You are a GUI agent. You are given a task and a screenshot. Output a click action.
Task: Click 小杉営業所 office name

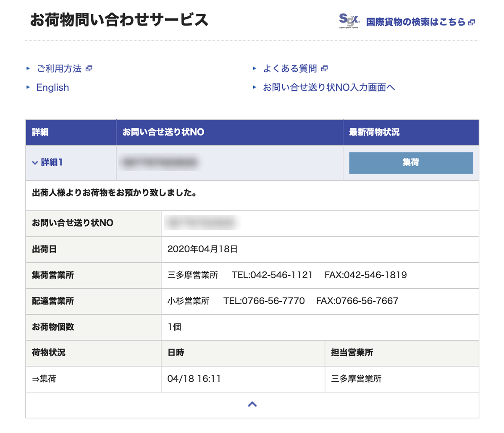(x=189, y=301)
